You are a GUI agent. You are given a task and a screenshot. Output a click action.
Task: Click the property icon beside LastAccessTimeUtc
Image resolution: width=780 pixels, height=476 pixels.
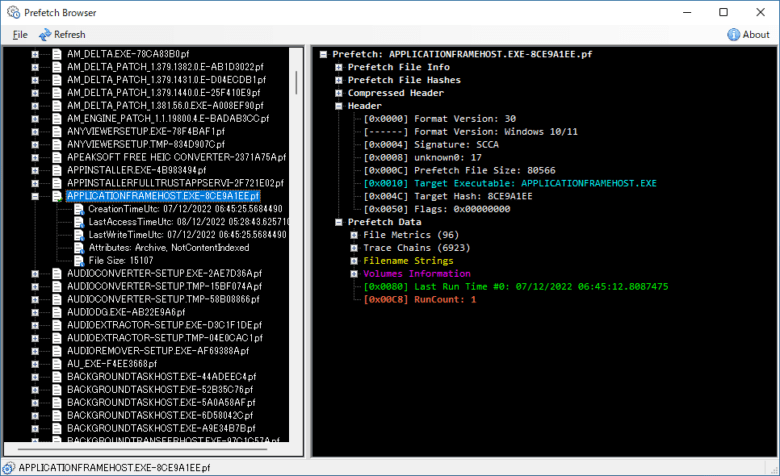coord(79,222)
